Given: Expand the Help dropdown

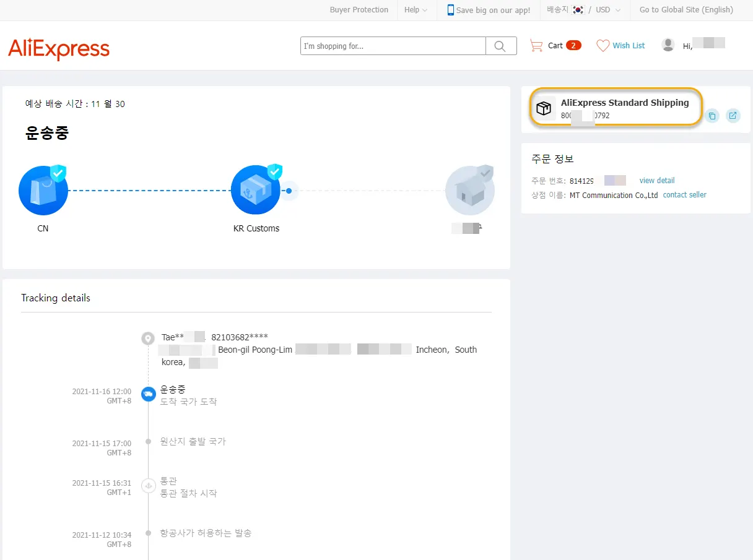Looking at the screenshot, I should tap(416, 10).
